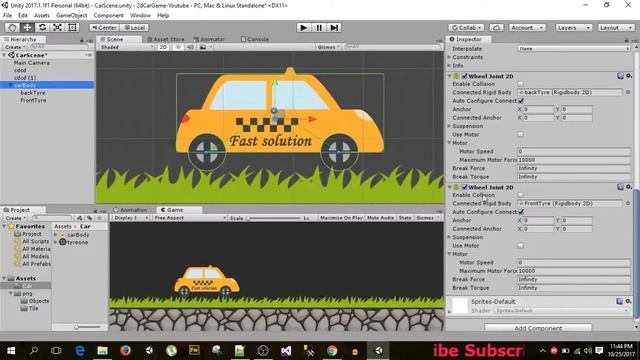Click Maximize On Play button

pyautogui.click(x=341, y=218)
